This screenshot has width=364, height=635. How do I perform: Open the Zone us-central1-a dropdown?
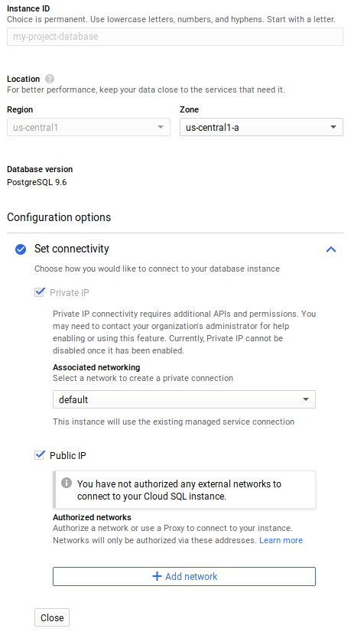(262, 127)
